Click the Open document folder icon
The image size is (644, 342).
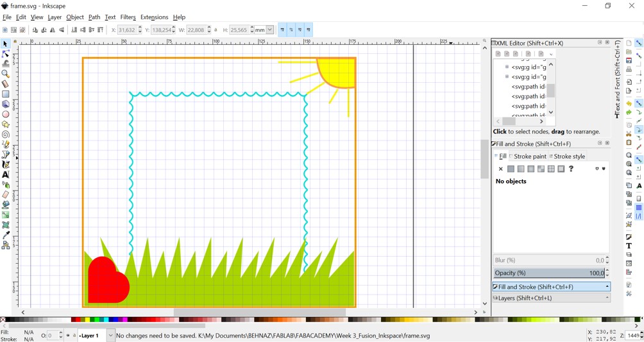pos(629,51)
